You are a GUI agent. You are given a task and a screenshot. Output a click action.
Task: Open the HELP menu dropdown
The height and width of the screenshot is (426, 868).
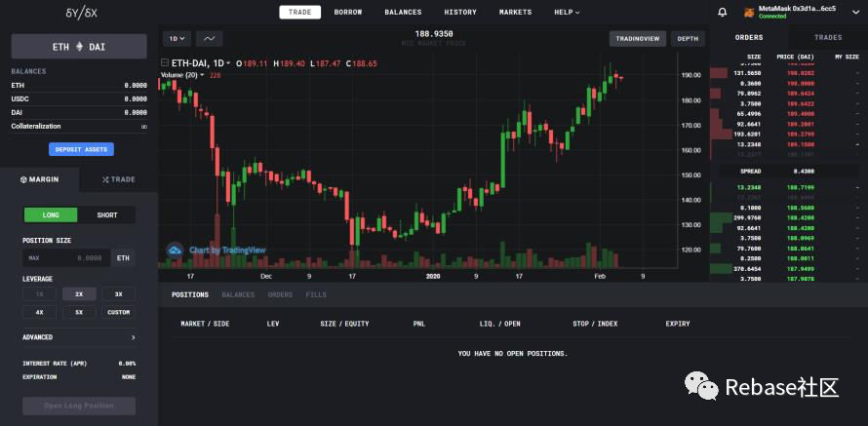[567, 12]
